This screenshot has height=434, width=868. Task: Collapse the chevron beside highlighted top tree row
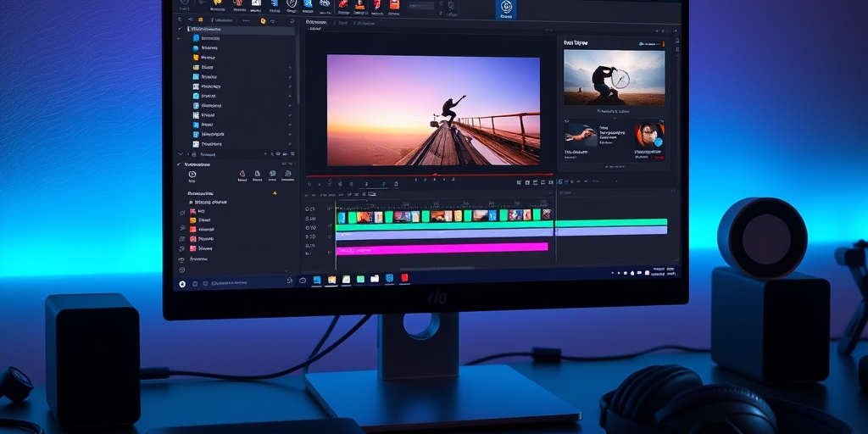click(x=180, y=30)
